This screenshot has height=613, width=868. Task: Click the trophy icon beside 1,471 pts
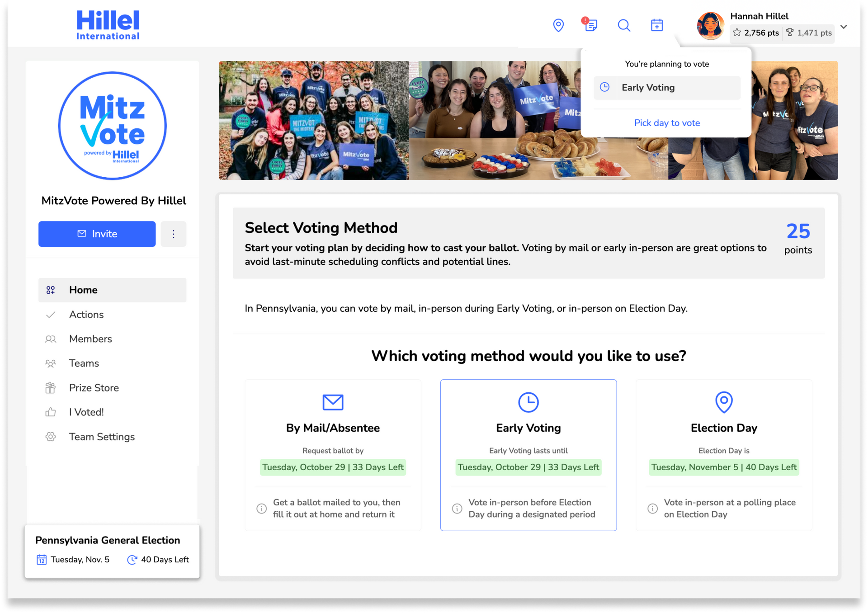(790, 32)
